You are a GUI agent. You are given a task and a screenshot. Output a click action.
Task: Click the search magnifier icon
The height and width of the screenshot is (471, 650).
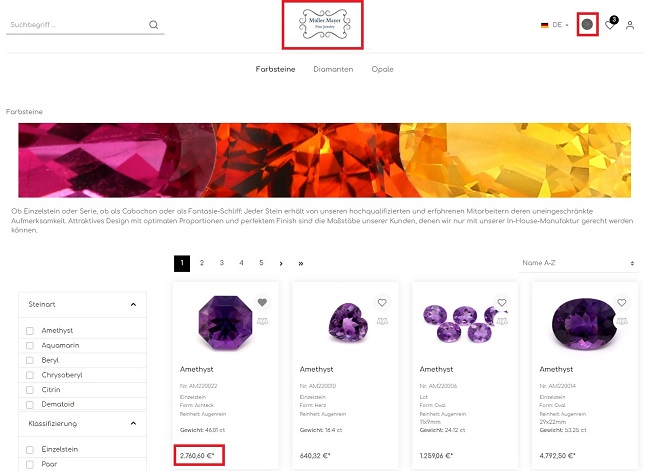coord(153,25)
